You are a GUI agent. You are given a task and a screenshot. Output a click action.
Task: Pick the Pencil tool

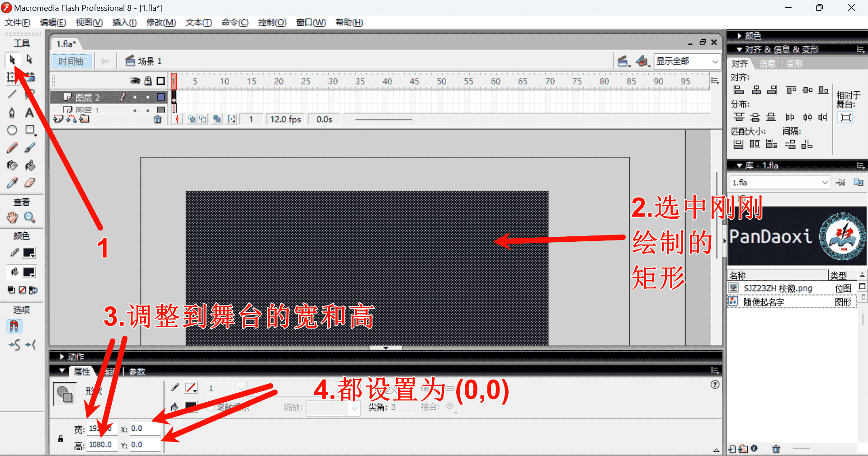(12, 148)
